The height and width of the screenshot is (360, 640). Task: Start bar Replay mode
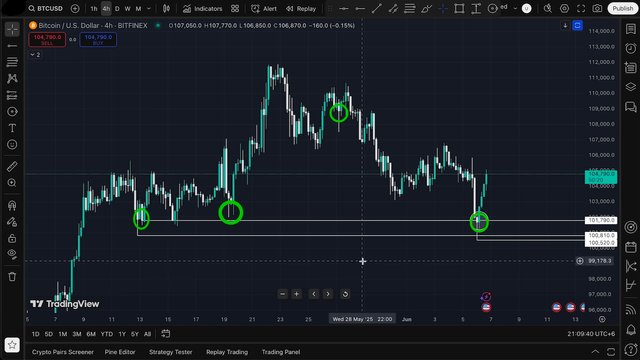click(x=301, y=9)
